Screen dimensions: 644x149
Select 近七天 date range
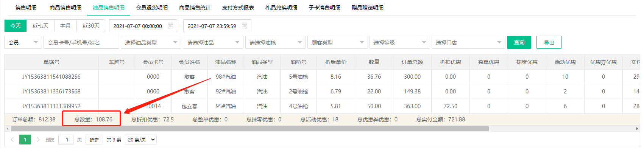point(41,26)
